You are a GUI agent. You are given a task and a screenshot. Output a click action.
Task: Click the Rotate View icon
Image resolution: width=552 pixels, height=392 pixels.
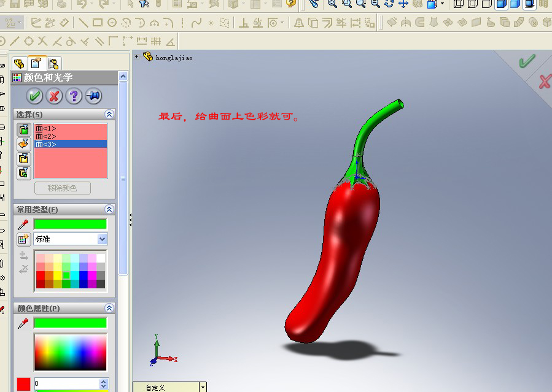pos(389,4)
